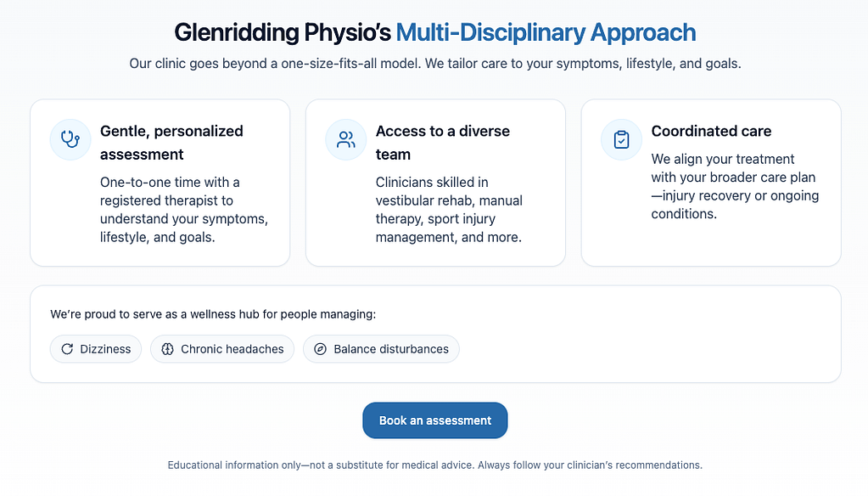The width and height of the screenshot is (868, 496).
Task: Click the rotate arrow icon beside Dizziness
Action: (67, 349)
